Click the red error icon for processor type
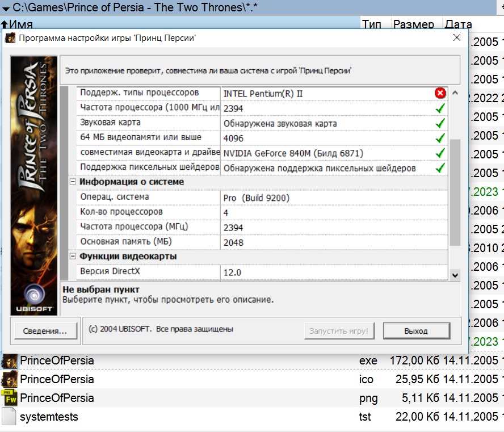 (440, 93)
